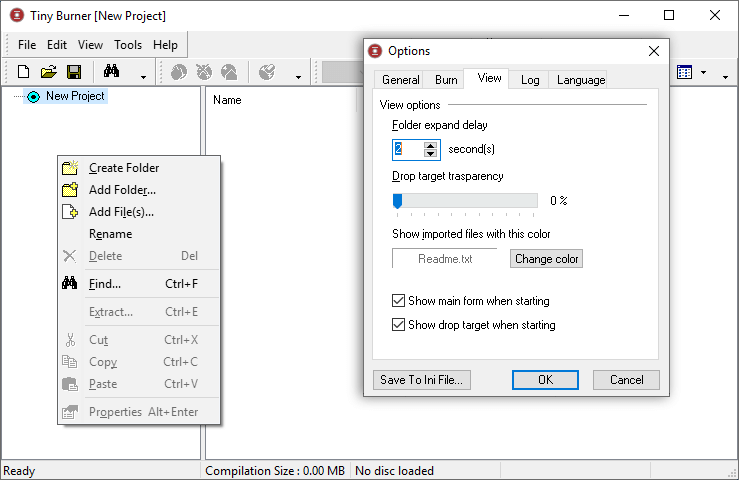
Task: Open the Tools menu
Action: [128, 45]
